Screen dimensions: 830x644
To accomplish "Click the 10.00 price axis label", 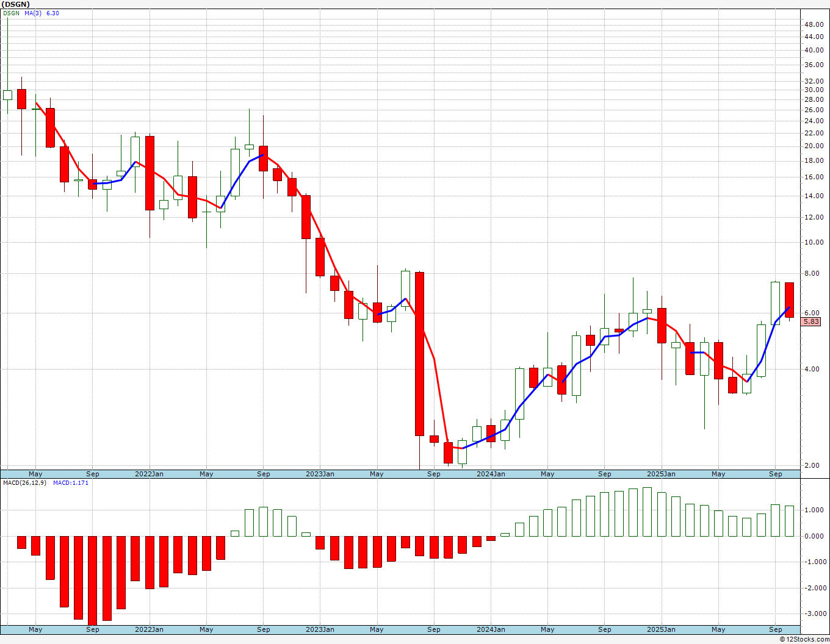I will [814, 243].
